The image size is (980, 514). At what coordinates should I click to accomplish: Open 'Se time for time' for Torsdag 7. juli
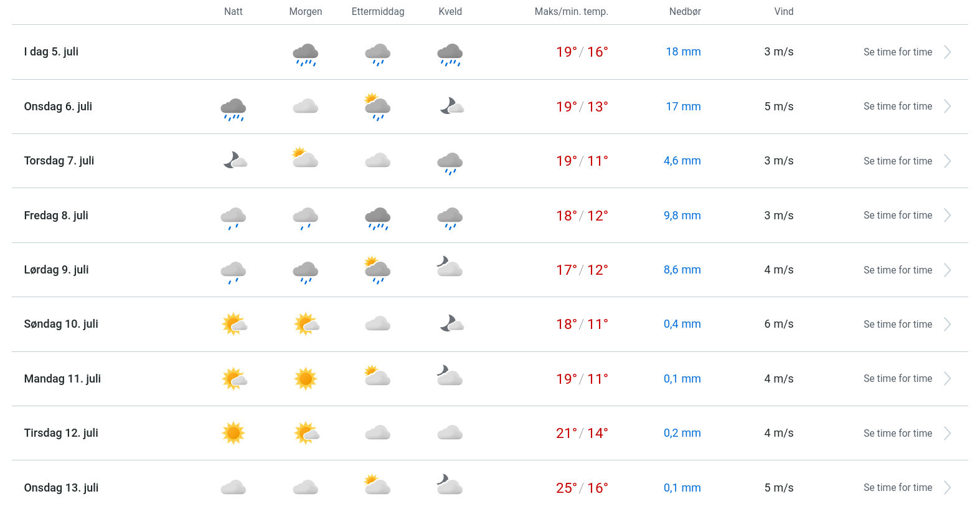point(897,161)
